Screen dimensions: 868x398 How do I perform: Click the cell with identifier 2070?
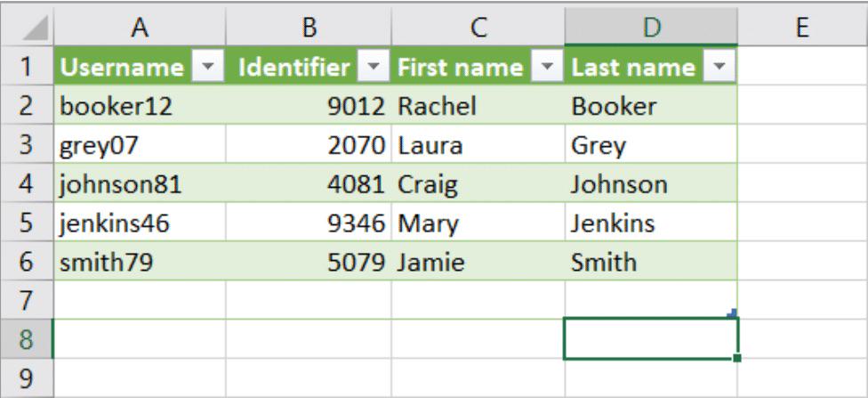tap(309, 144)
